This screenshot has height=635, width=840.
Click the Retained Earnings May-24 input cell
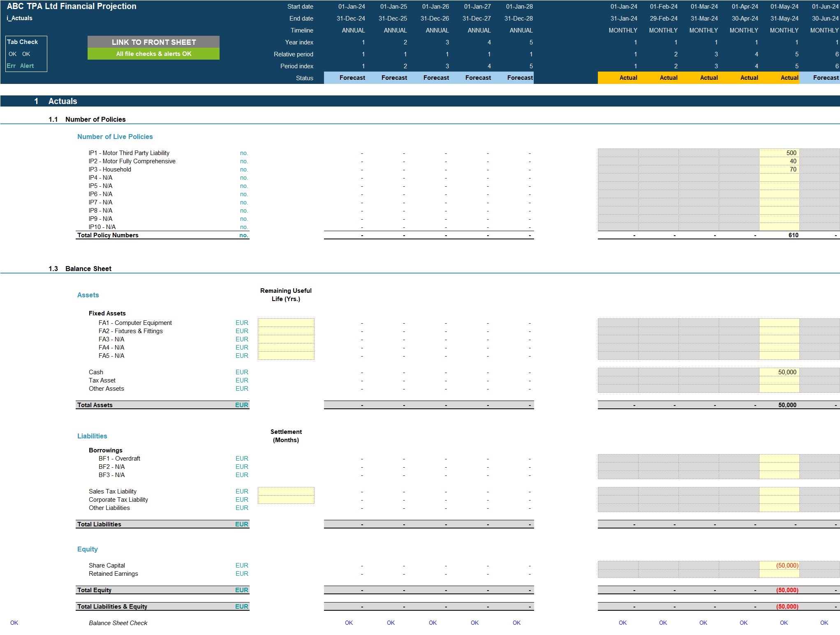point(779,574)
